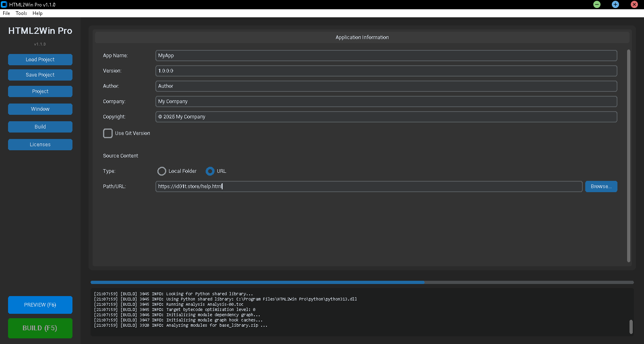Click the Version input field
644x344 pixels.
click(x=386, y=71)
